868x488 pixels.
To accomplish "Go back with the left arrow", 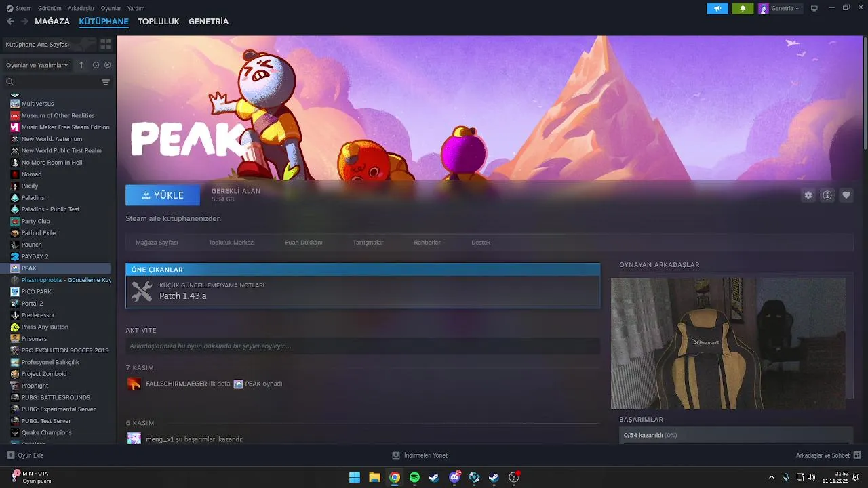I will coord(10,22).
